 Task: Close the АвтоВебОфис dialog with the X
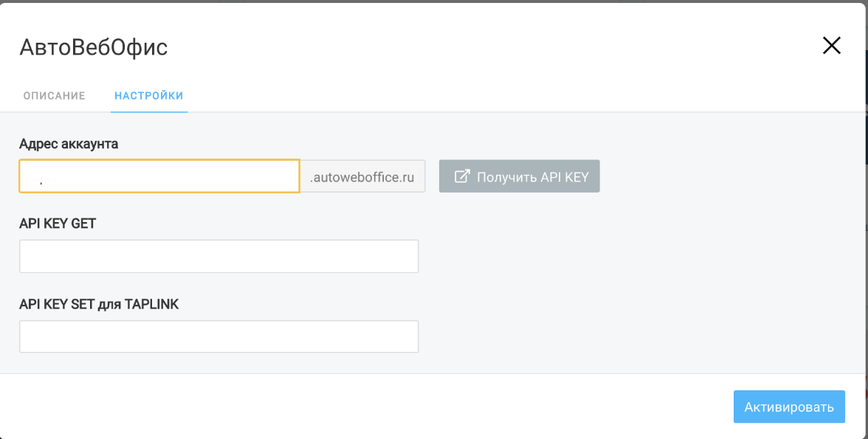[831, 46]
